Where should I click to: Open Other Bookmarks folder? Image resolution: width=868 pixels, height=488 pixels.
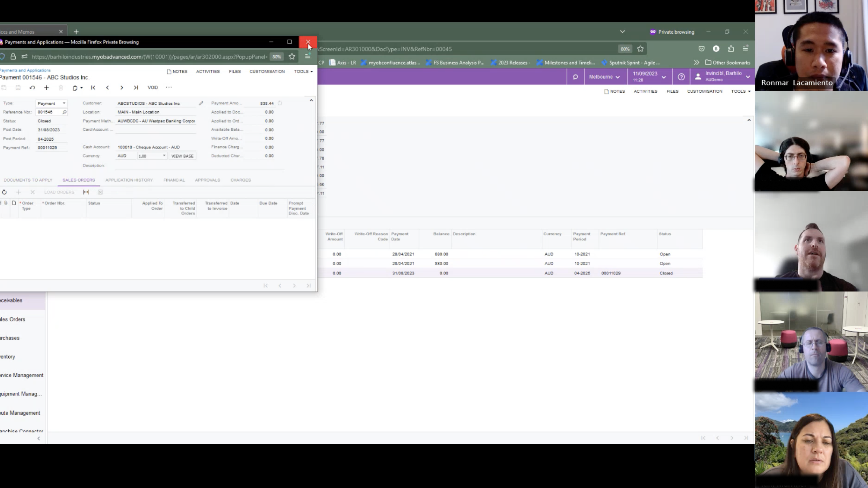[x=728, y=63]
